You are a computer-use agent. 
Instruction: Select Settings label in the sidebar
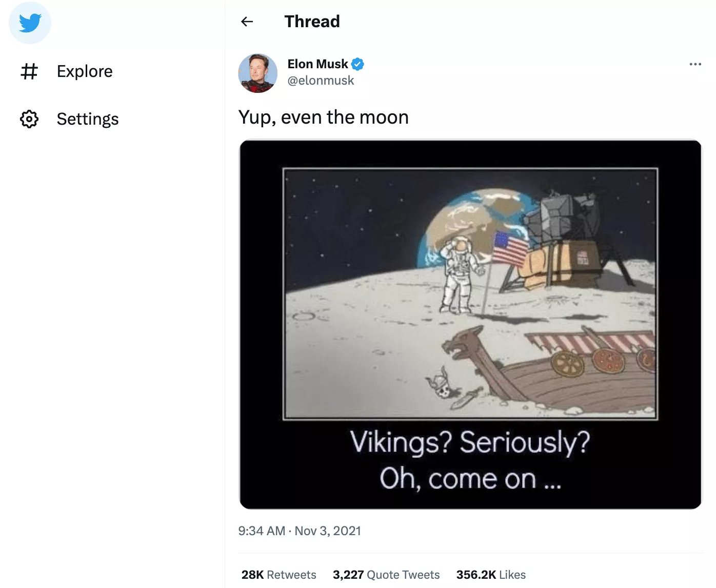[88, 119]
